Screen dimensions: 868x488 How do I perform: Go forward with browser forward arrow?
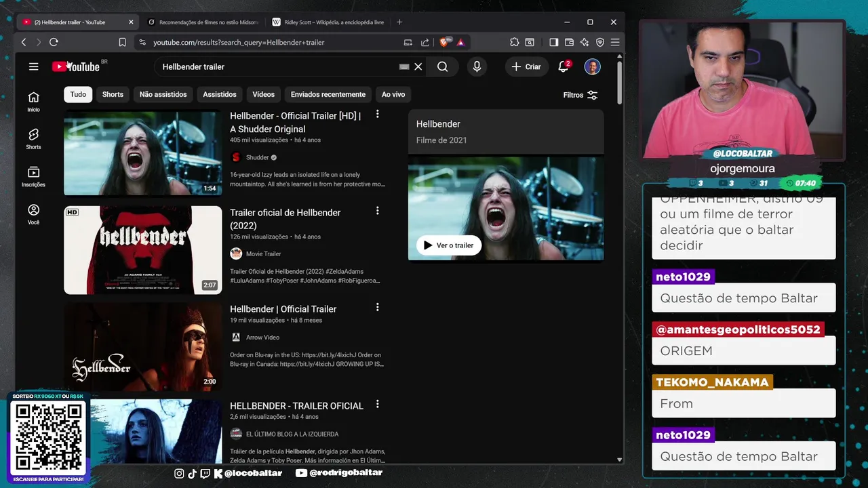38,42
